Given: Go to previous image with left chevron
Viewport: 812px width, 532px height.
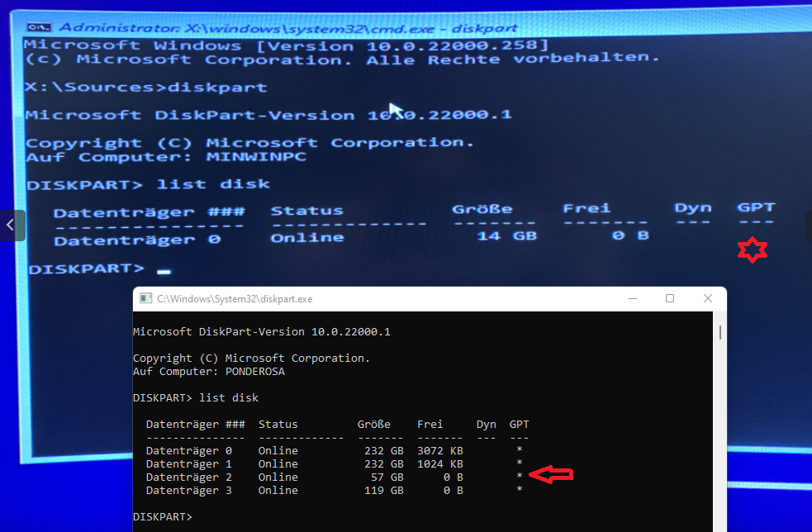Looking at the screenshot, I should tap(11, 226).
